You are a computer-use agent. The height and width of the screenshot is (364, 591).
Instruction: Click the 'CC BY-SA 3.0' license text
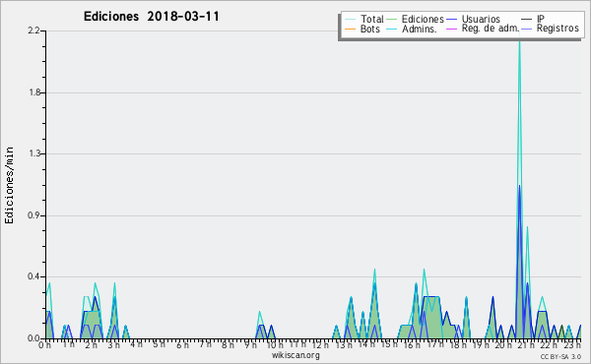[560, 356]
